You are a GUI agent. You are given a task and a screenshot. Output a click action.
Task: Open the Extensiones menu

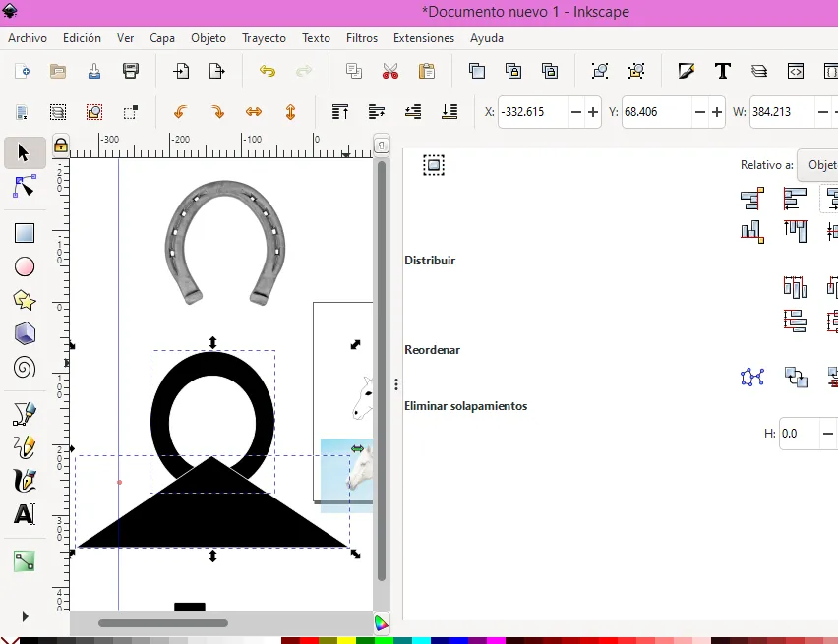(423, 38)
